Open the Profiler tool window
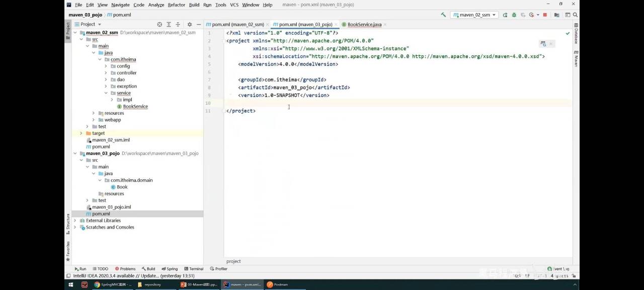The width and height of the screenshot is (644, 290). pyautogui.click(x=219, y=269)
